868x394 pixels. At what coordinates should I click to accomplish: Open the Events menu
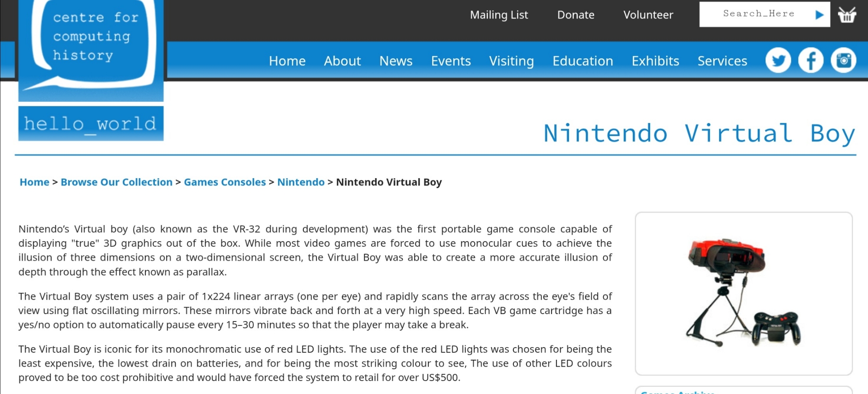click(450, 61)
